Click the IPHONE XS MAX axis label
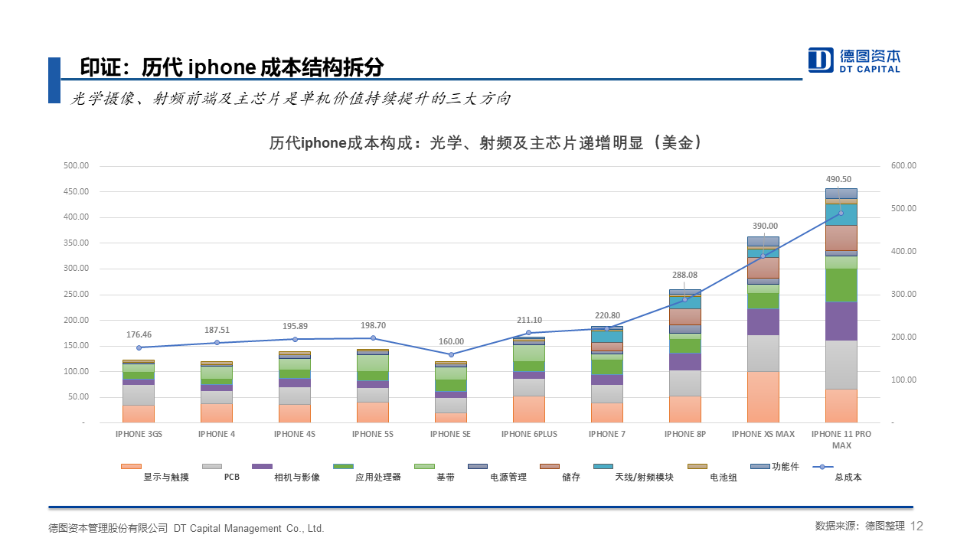This screenshot has height=551, width=980. (x=763, y=434)
